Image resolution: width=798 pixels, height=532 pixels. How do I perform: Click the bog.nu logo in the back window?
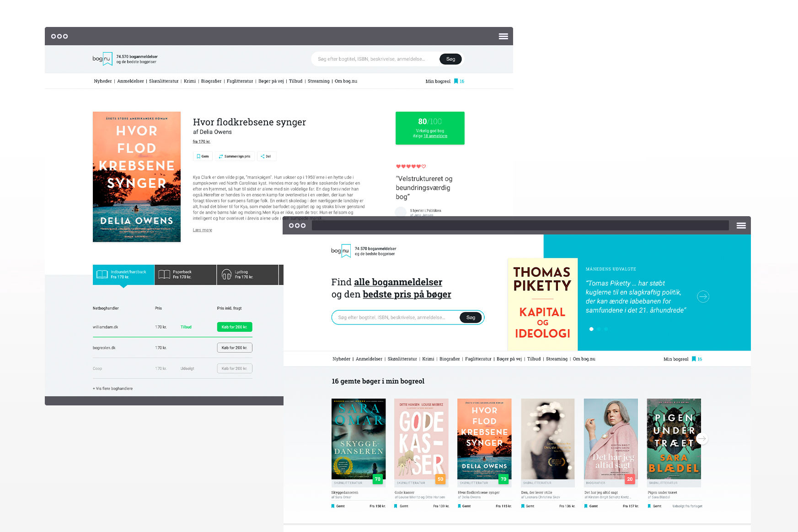click(102, 59)
